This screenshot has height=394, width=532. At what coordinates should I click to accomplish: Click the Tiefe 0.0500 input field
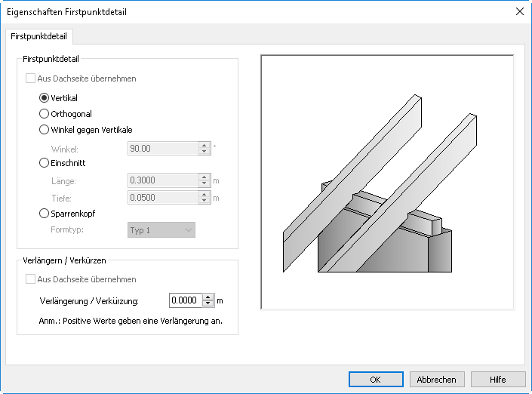163,198
